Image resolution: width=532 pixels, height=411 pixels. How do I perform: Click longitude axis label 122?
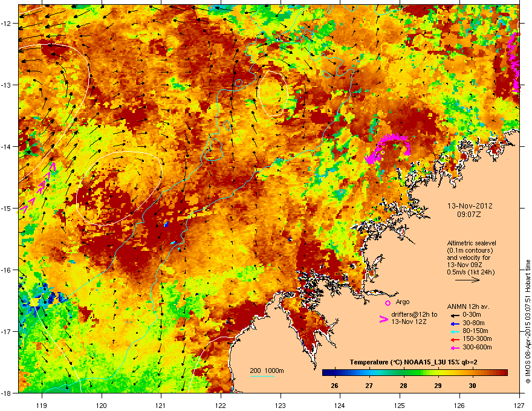point(221,406)
